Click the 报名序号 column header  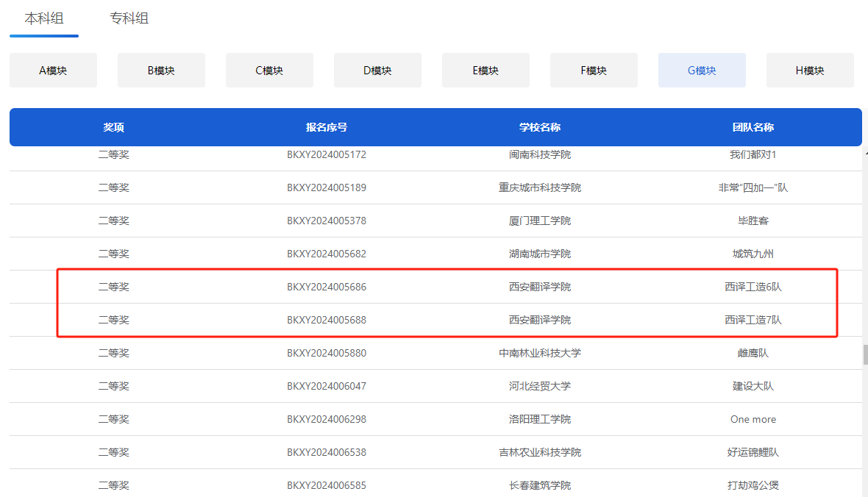(x=327, y=127)
